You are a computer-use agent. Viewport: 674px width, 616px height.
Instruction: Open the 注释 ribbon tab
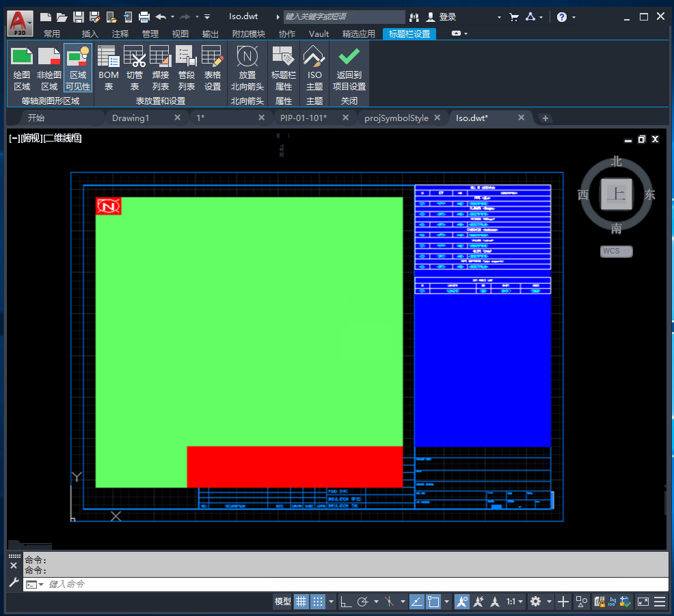[120, 34]
